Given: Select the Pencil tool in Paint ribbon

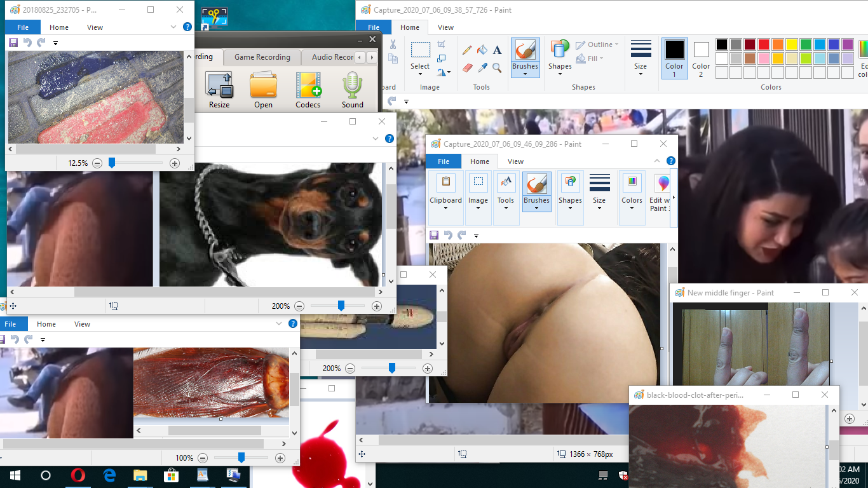Looking at the screenshot, I should click(467, 50).
